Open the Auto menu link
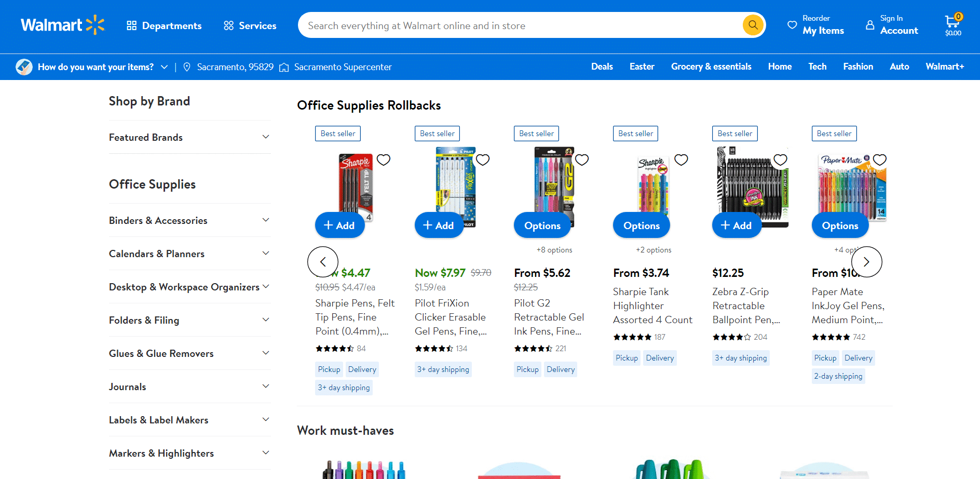The height and width of the screenshot is (479, 980). (899, 66)
